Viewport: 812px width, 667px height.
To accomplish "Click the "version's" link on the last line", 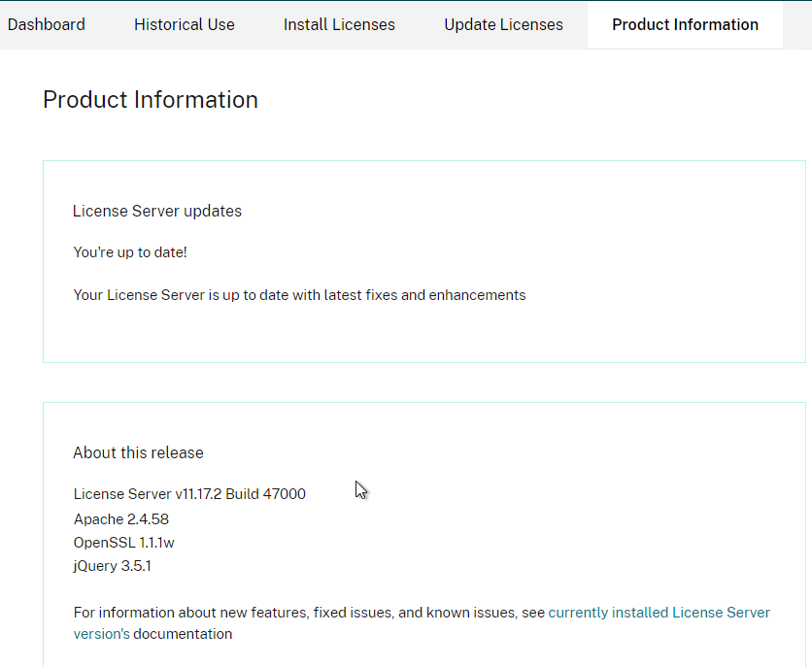I will tap(101, 634).
